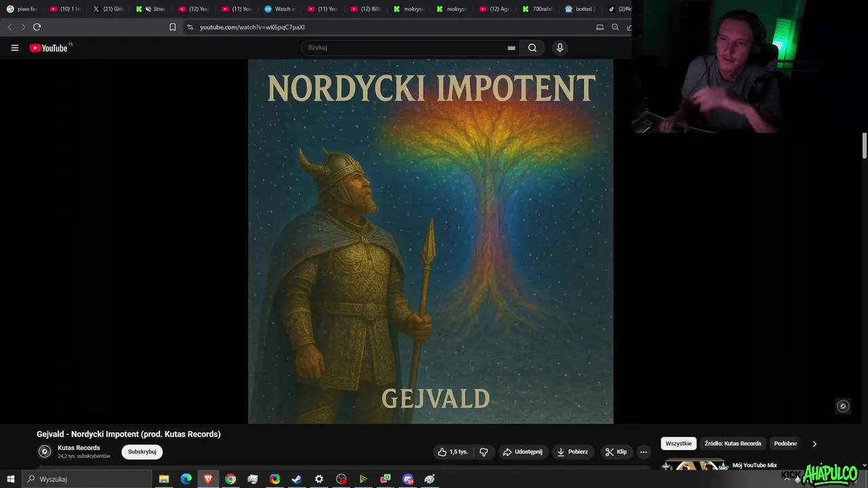The height and width of the screenshot is (488, 868).
Task: Create a clip with Klip button
Action: click(x=616, y=451)
